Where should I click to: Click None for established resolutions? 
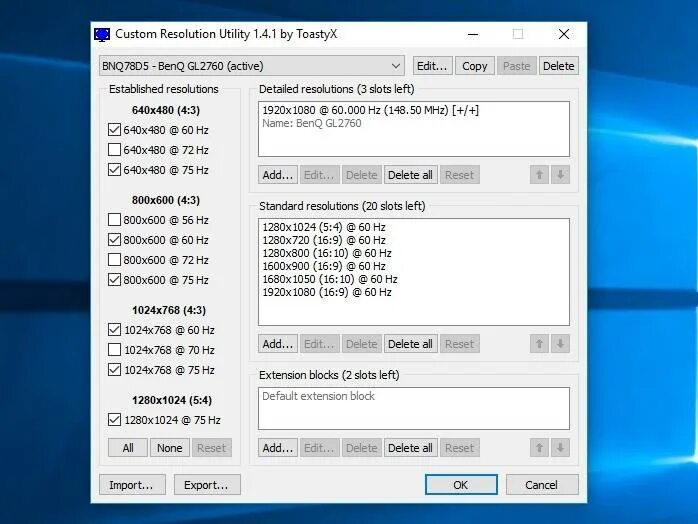[x=170, y=448]
